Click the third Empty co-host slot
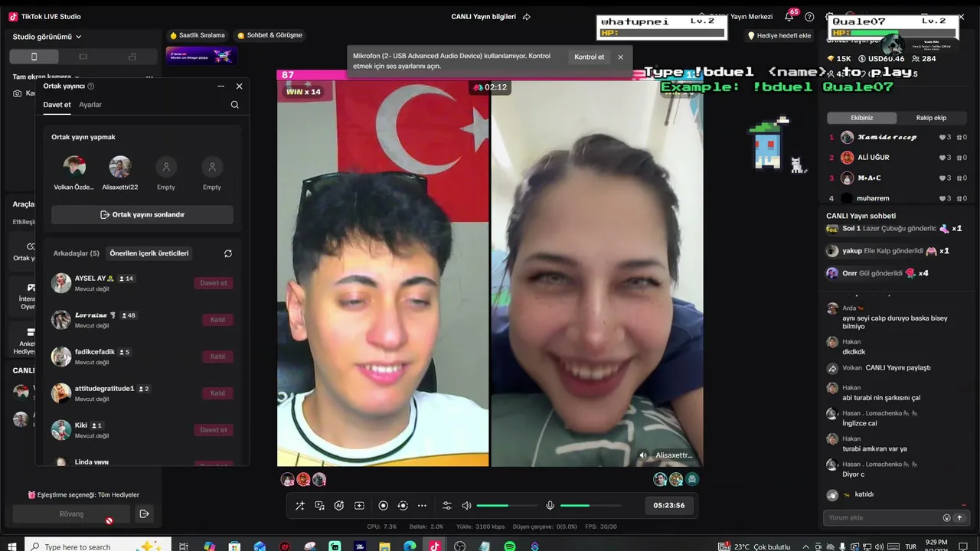980x551 pixels. (x=166, y=167)
